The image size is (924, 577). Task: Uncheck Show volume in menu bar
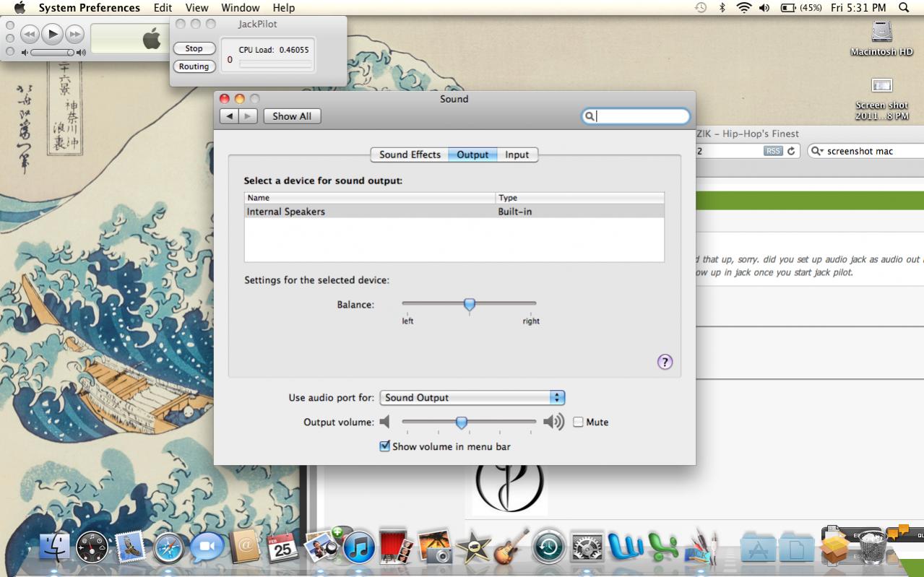385,446
